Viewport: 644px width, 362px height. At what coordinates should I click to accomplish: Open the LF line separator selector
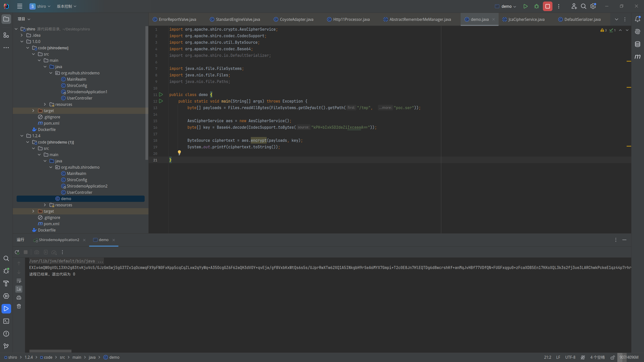coord(558,357)
